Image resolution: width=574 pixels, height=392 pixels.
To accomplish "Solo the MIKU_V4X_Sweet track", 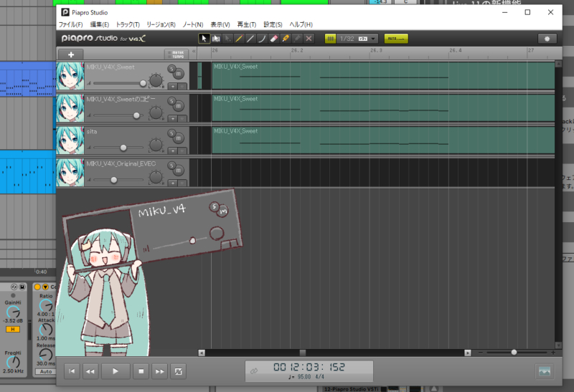I will (171, 69).
